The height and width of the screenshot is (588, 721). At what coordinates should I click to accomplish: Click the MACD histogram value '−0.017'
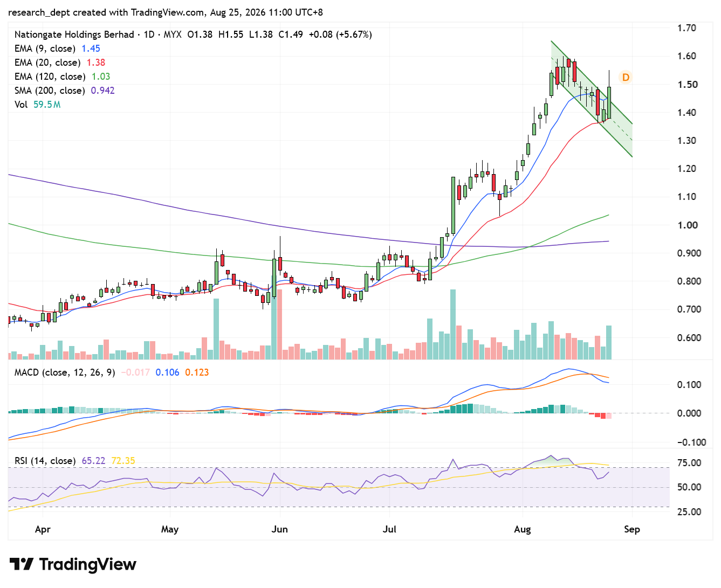pyautogui.click(x=135, y=372)
